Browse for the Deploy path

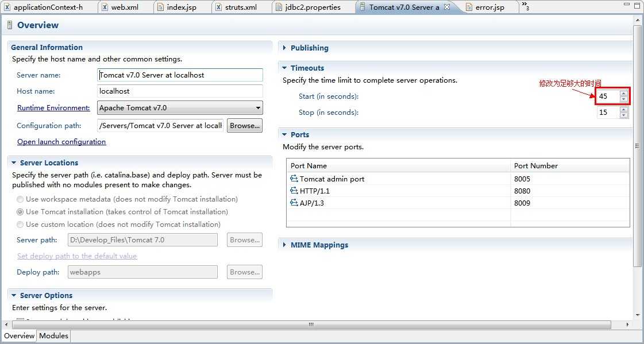pyautogui.click(x=245, y=272)
